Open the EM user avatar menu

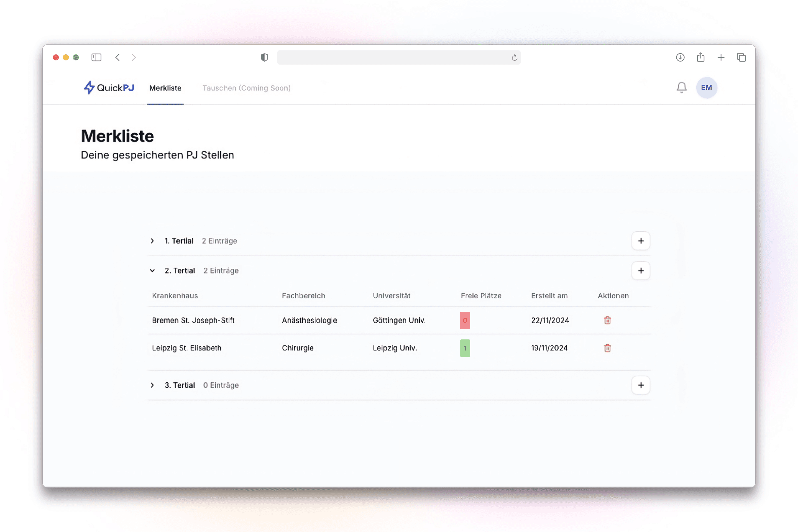coord(706,88)
